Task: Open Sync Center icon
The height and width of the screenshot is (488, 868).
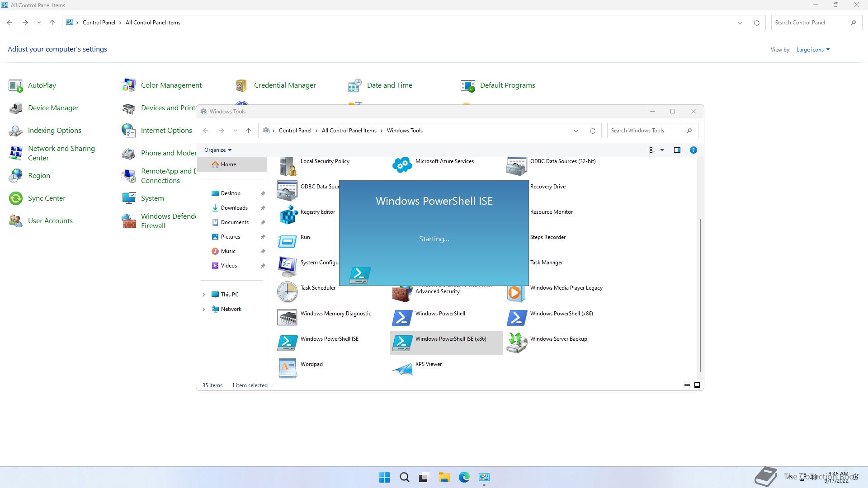Action: pyautogui.click(x=16, y=198)
